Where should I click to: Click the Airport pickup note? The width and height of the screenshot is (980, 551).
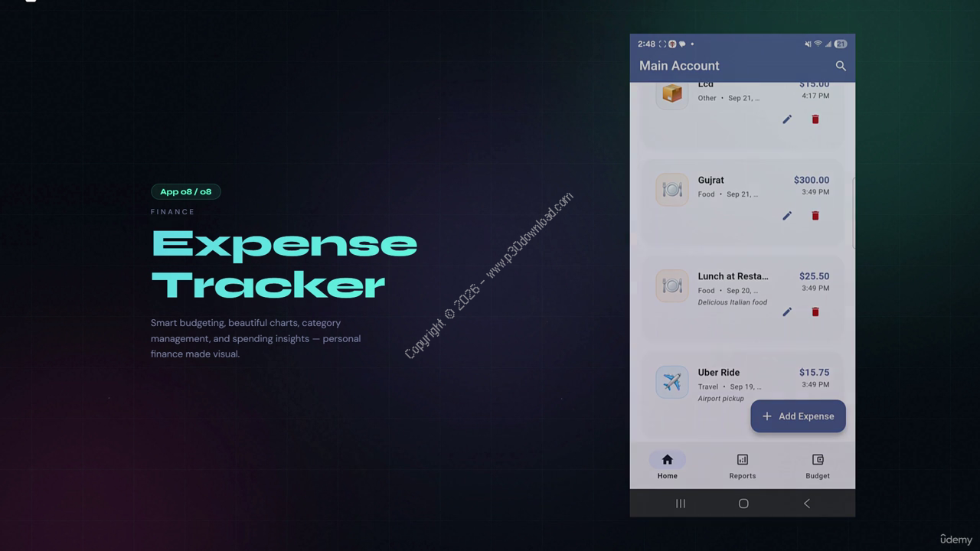point(720,399)
